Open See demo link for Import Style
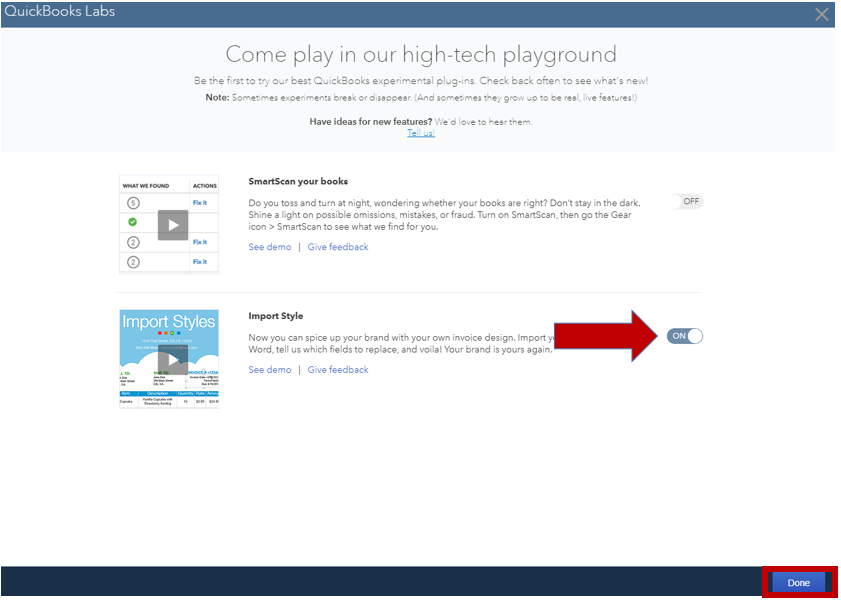841x603 pixels. (270, 370)
